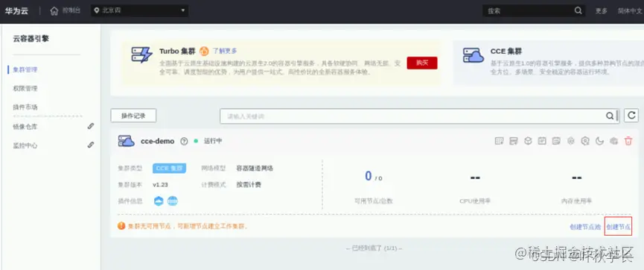Click the external link icon next to 镜像仓库
The image size is (644, 270).
[91, 126]
